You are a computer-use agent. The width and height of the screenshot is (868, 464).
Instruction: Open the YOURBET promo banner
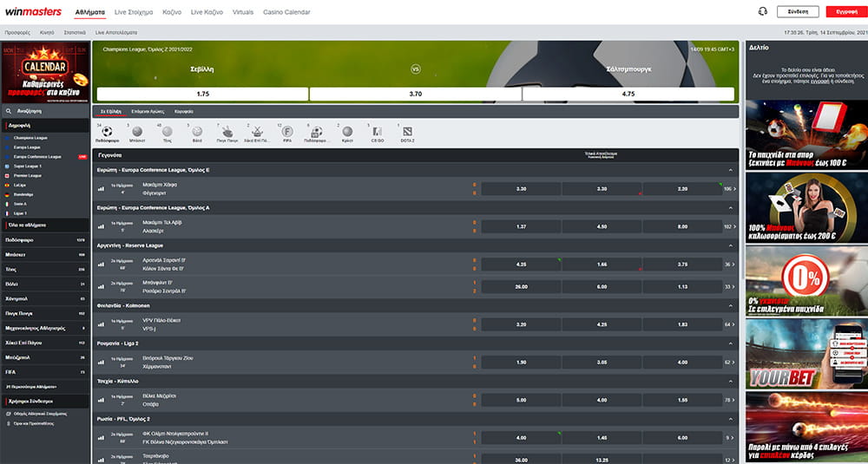point(806,354)
